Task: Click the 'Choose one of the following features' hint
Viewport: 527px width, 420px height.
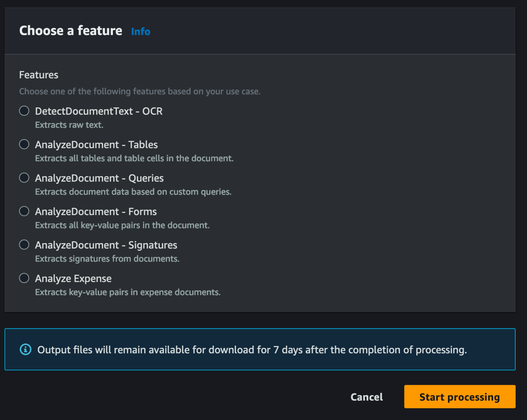Action: pyautogui.click(x=139, y=91)
